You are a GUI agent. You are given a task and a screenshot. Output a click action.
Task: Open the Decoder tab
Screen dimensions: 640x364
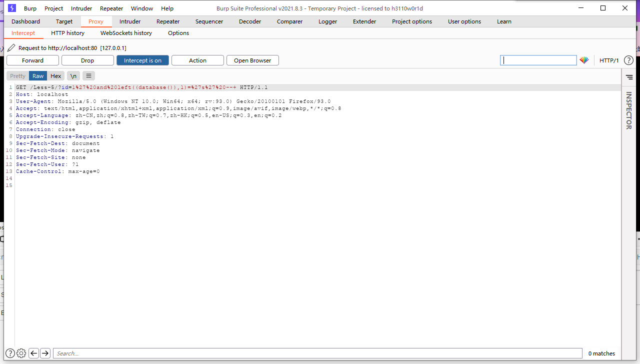coord(250,21)
